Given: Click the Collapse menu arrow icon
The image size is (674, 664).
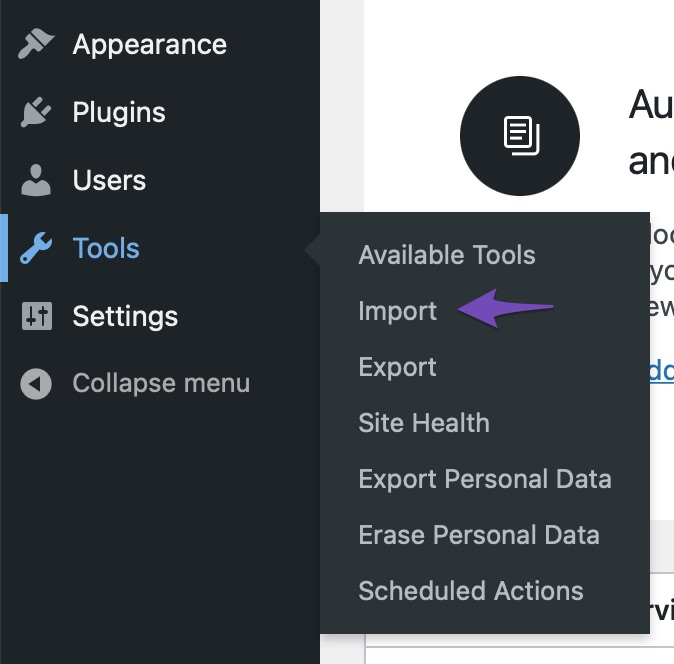Looking at the screenshot, I should point(36,384).
